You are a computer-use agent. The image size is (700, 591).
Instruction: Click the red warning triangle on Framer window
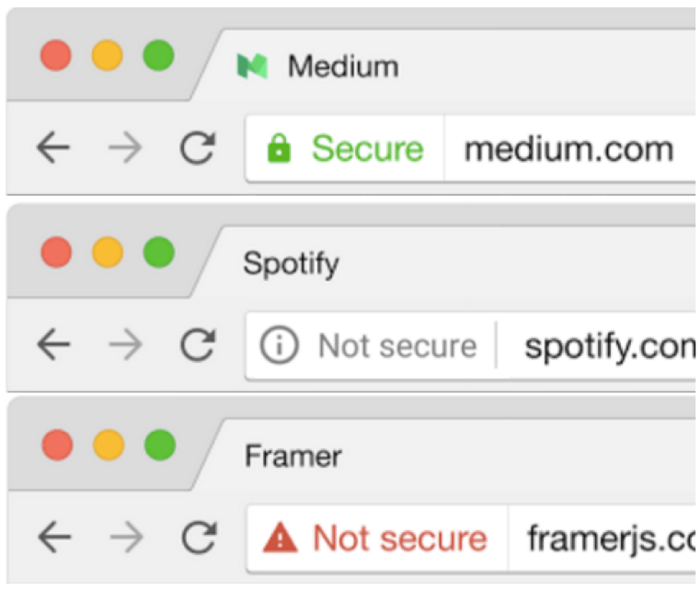point(280,539)
